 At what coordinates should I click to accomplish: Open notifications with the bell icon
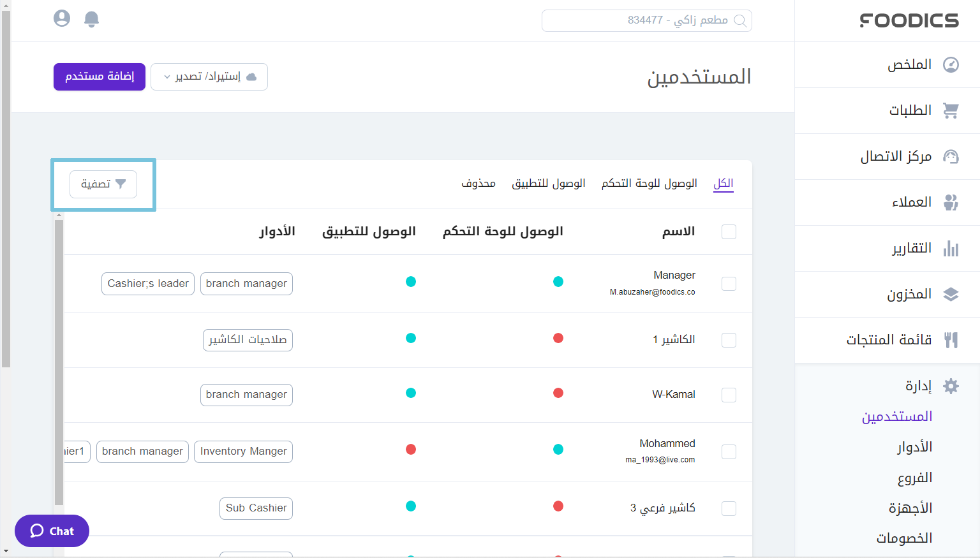(91, 19)
